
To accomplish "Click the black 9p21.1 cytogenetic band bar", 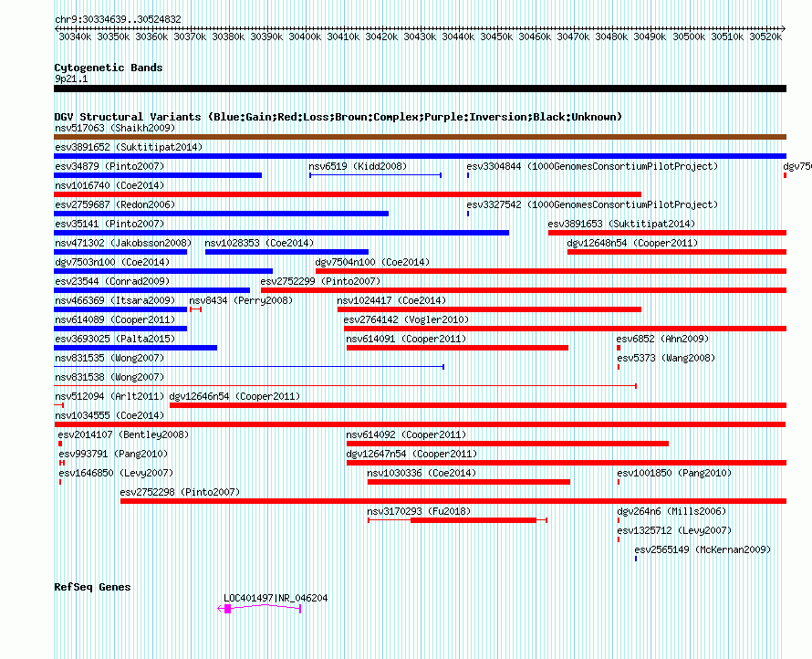I will (x=420, y=89).
